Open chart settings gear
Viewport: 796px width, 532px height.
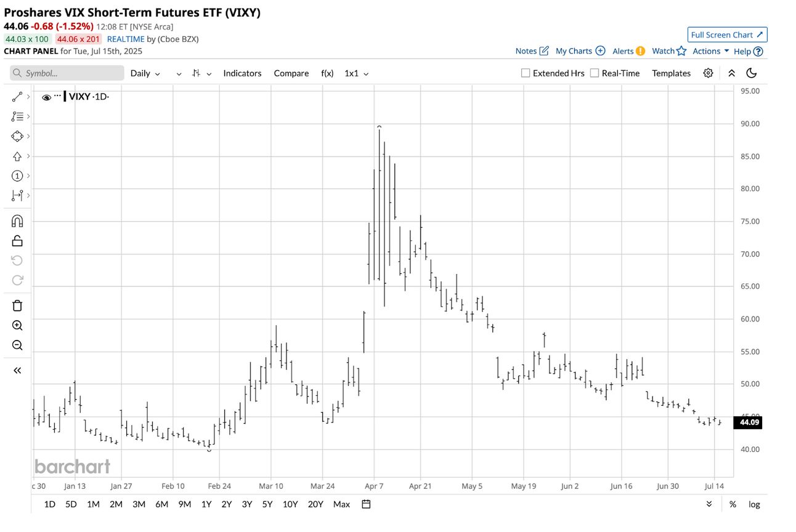click(x=709, y=73)
